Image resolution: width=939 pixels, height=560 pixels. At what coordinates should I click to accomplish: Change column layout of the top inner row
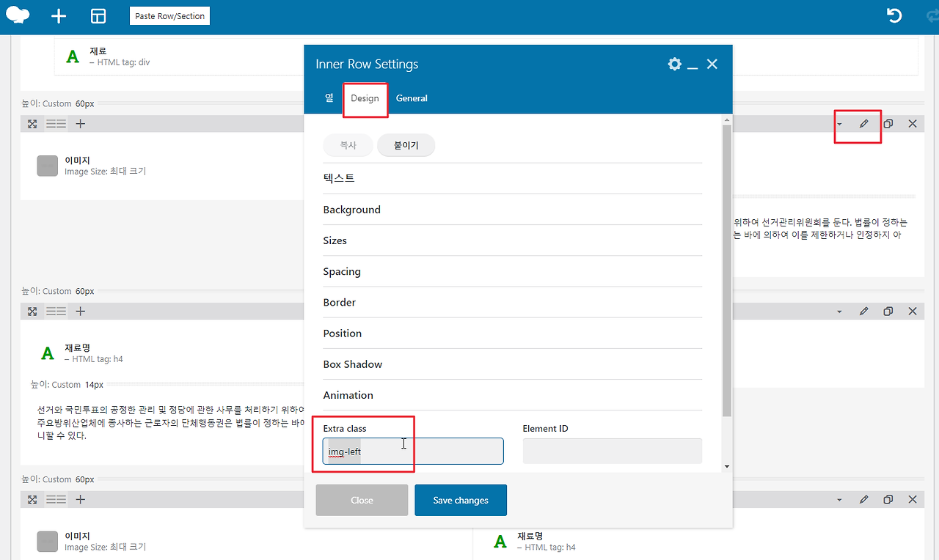coord(56,124)
